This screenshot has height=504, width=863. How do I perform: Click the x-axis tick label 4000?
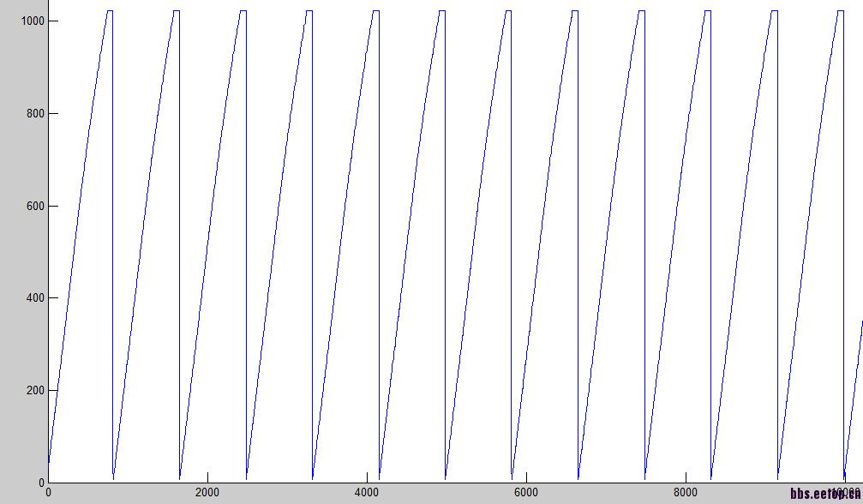(x=367, y=493)
